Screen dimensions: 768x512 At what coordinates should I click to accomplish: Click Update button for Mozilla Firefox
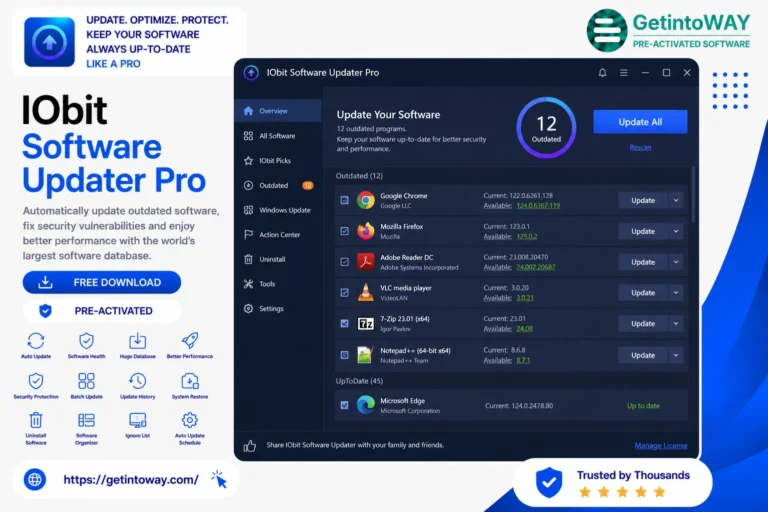pyautogui.click(x=643, y=231)
